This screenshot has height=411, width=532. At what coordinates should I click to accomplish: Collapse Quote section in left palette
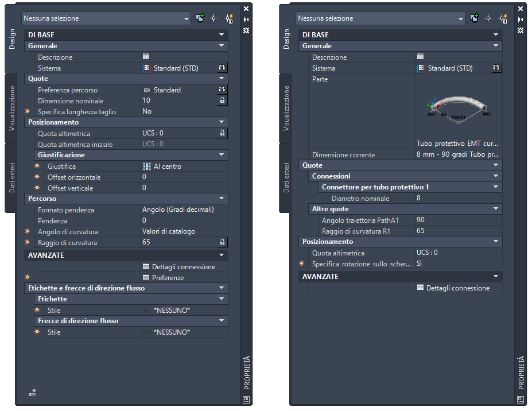[222, 79]
